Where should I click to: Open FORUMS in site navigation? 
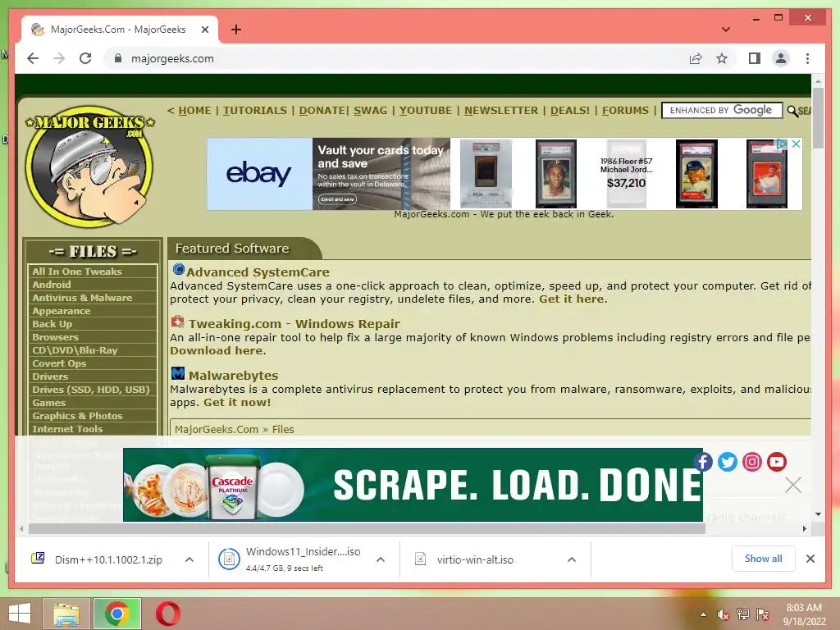[625, 111]
